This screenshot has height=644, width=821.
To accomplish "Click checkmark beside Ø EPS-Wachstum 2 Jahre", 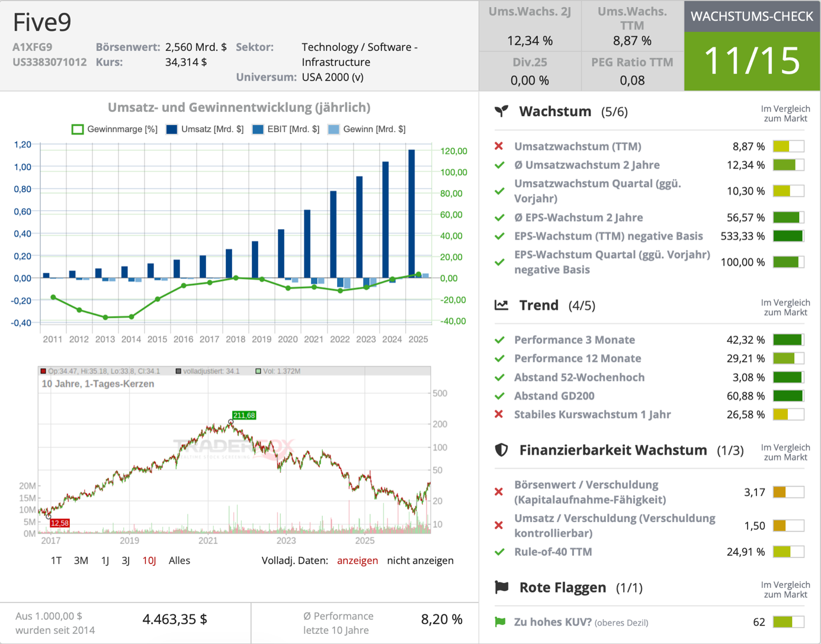I will pyautogui.click(x=499, y=217).
